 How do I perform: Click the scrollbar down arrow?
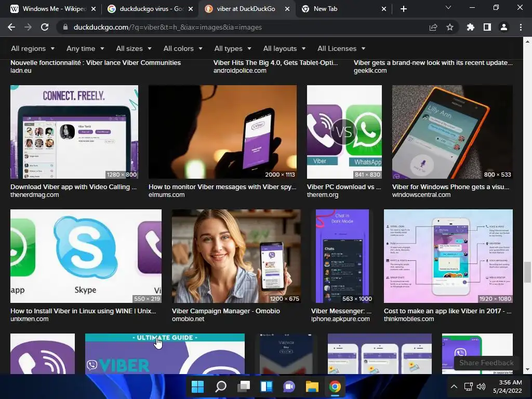point(527,369)
